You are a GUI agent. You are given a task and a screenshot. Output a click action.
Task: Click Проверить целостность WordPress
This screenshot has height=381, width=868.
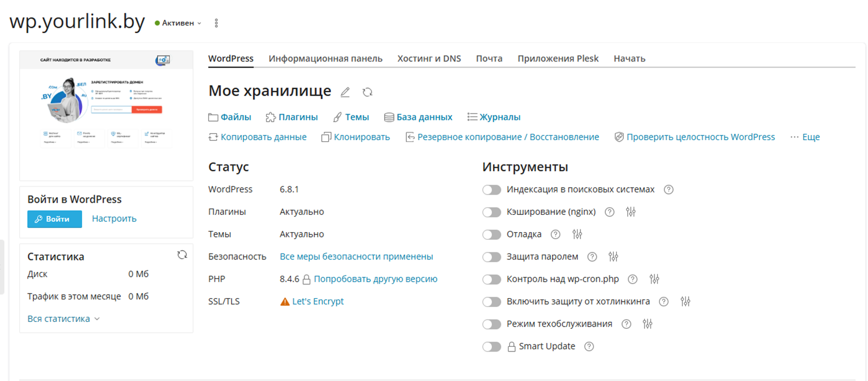tap(695, 137)
